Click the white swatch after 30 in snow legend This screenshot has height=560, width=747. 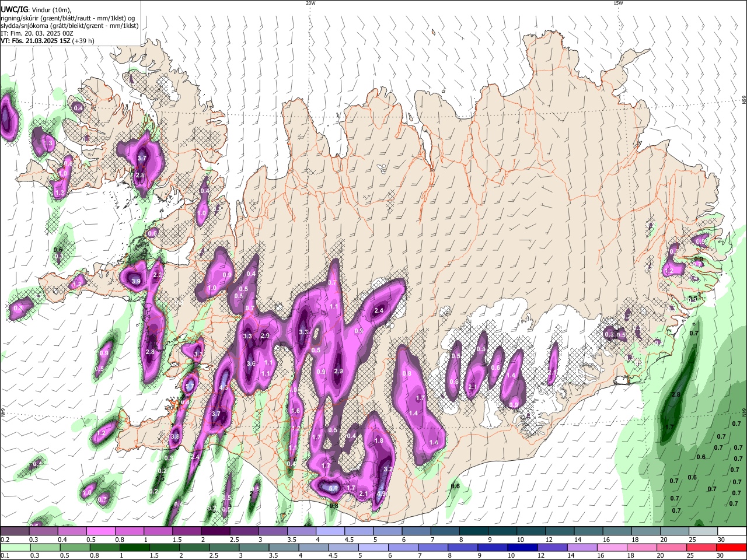[732, 531]
